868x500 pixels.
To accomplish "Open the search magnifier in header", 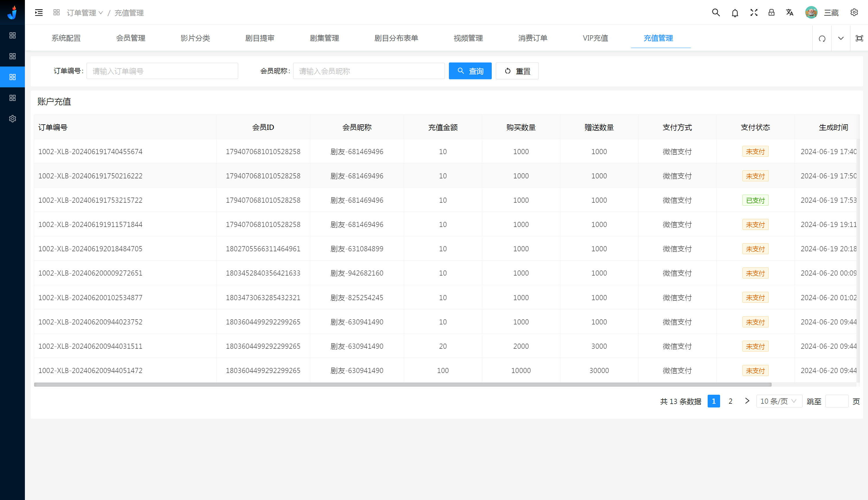I will [715, 13].
